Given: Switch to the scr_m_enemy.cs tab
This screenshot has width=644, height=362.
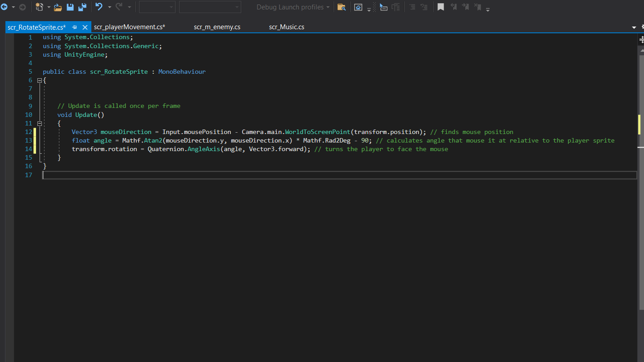Looking at the screenshot, I should (x=217, y=27).
